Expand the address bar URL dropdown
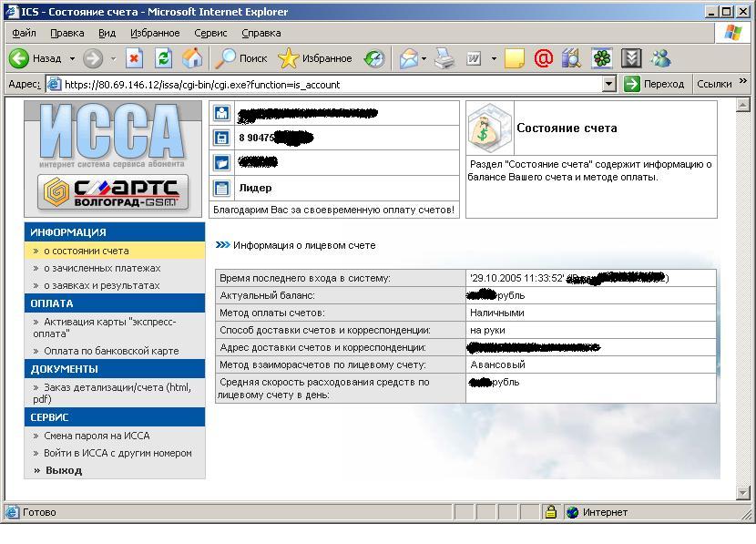Viewport: 756px width, 544px height. 609,84
